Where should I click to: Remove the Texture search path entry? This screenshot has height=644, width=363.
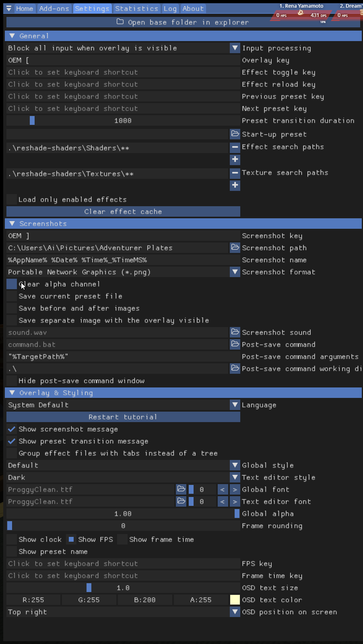235,173
